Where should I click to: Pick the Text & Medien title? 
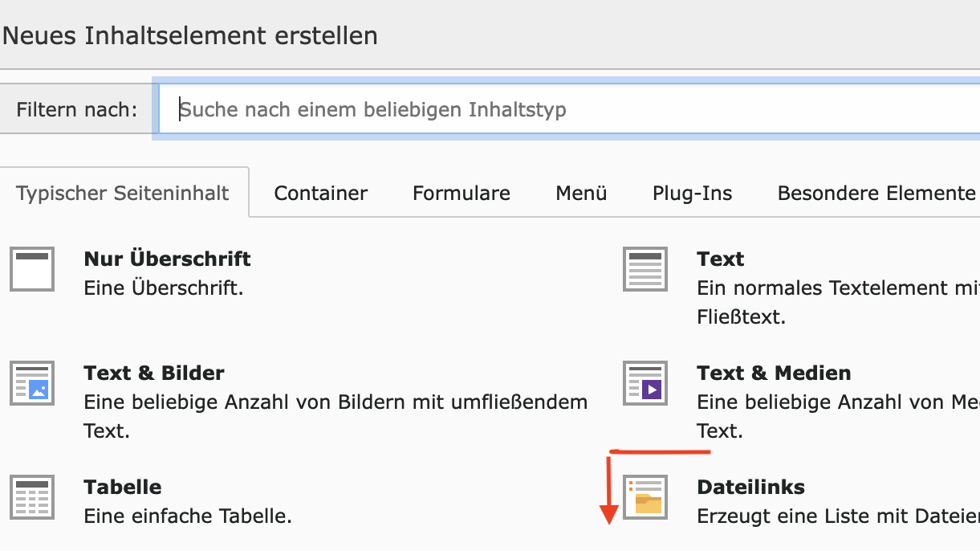coord(775,373)
